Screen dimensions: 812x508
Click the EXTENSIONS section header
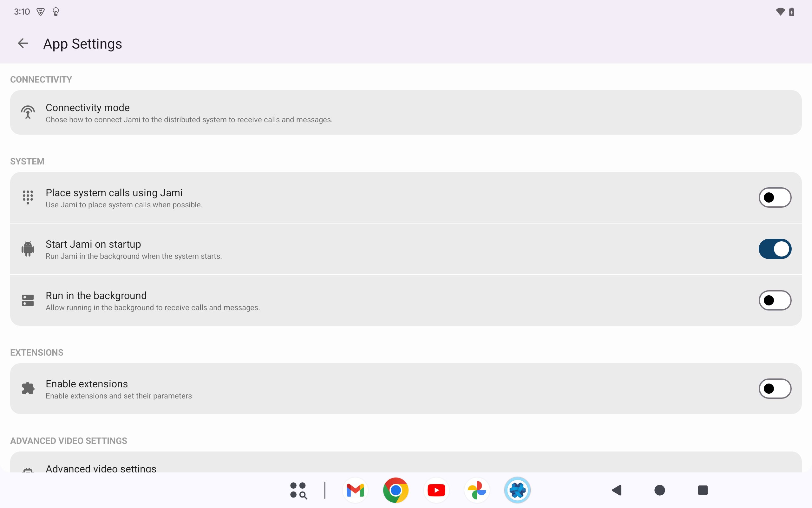pyautogui.click(x=36, y=353)
